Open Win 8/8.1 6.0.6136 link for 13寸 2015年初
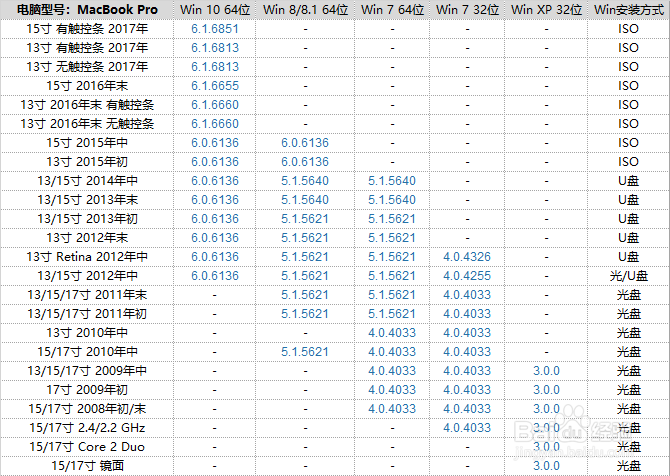This screenshot has width=670, height=476. (x=305, y=162)
